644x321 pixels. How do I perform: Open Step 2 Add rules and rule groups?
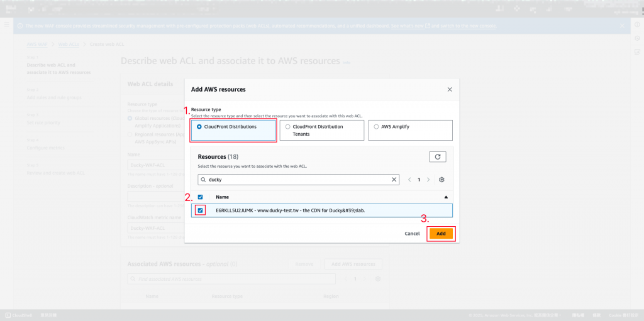pyautogui.click(x=54, y=98)
